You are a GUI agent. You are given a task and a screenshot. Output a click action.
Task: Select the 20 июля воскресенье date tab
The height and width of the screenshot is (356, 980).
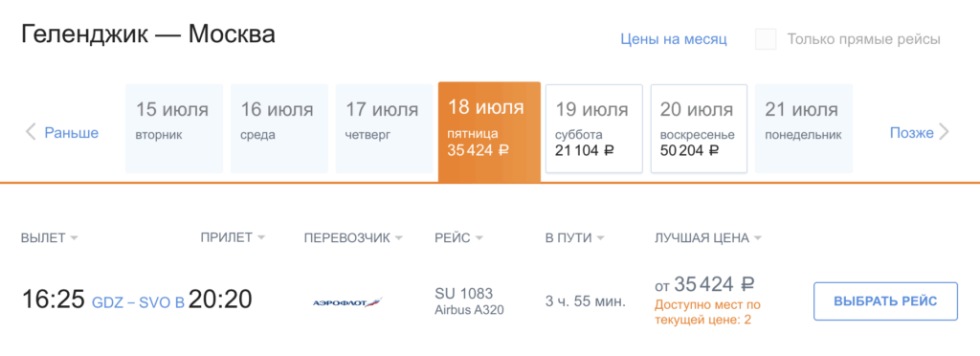(x=699, y=128)
